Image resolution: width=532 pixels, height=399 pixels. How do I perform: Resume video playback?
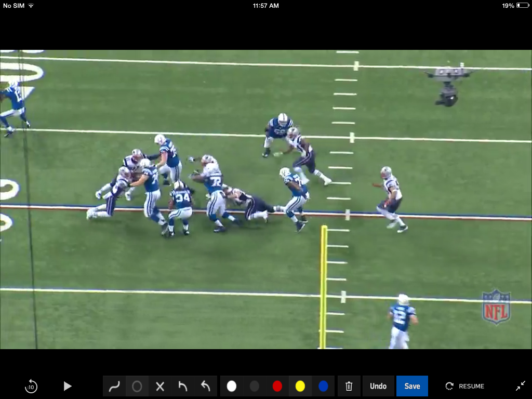point(465,386)
